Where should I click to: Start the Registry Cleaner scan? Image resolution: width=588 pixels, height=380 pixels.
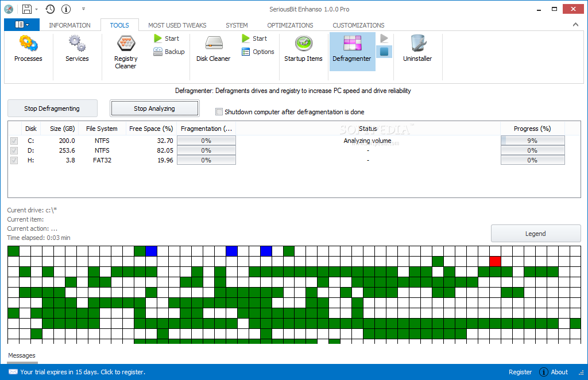tap(167, 38)
